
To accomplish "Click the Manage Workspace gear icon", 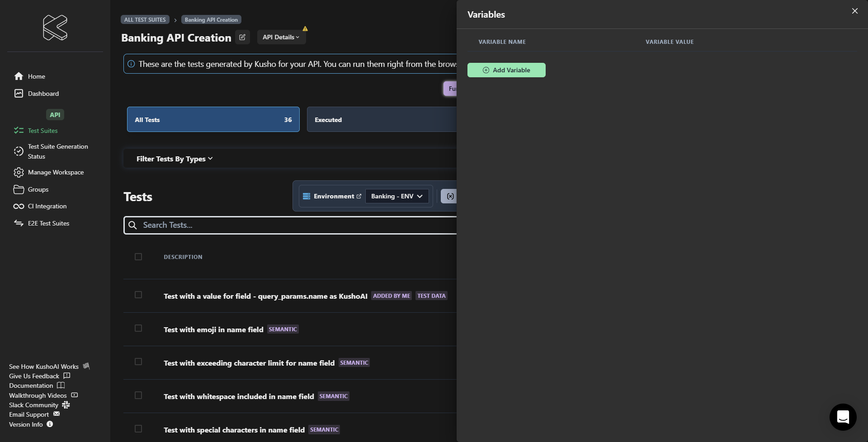I will click(19, 172).
